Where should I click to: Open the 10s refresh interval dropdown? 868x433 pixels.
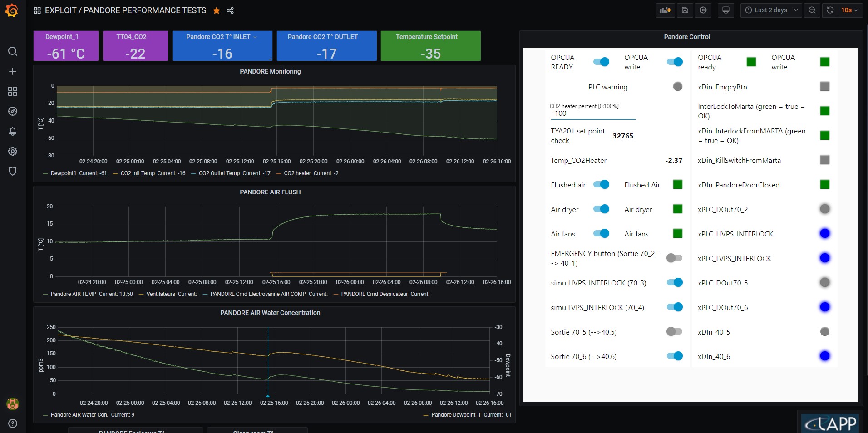point(849,10)
